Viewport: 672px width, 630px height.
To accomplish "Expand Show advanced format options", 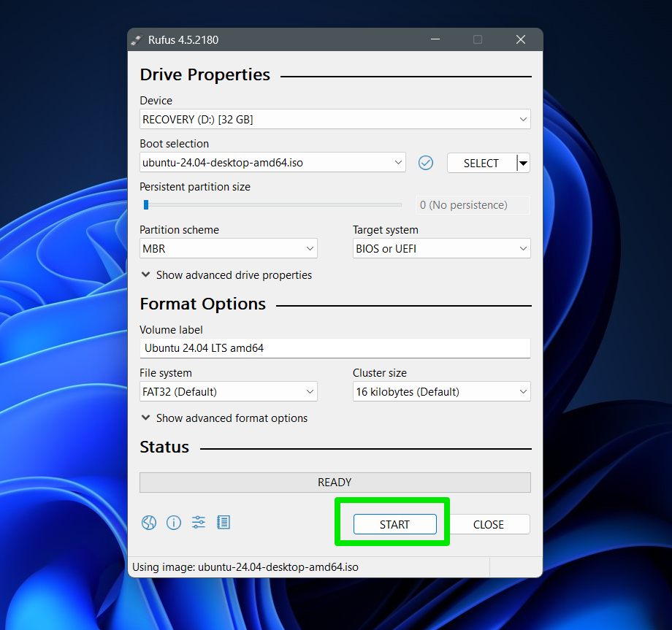I will [x=224, y=418].
